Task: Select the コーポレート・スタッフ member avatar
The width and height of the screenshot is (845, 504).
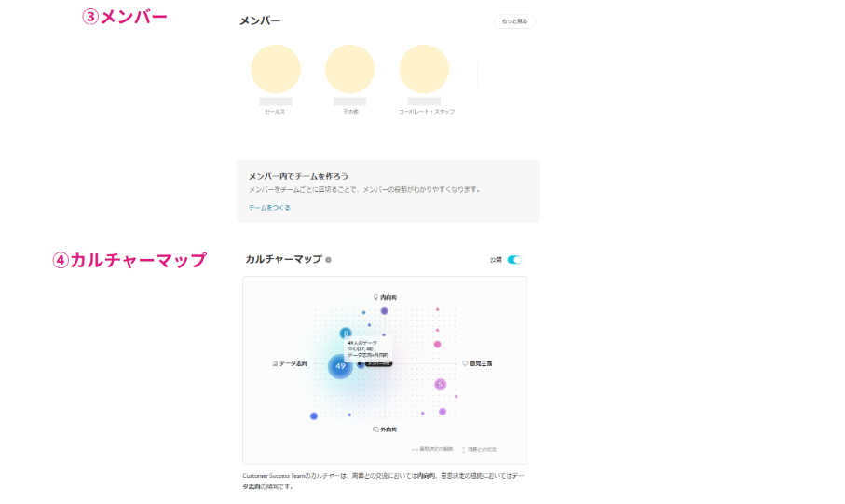Action: point(424,69)
